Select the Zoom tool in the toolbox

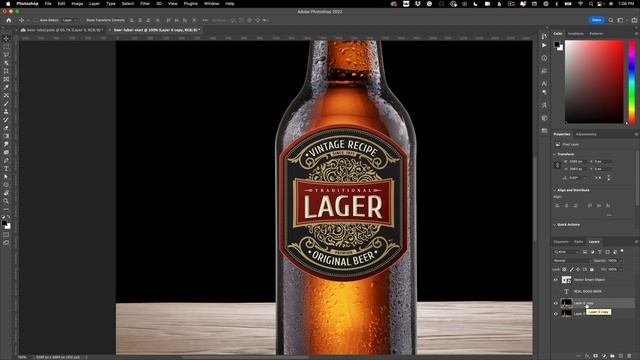coord(6,201)
